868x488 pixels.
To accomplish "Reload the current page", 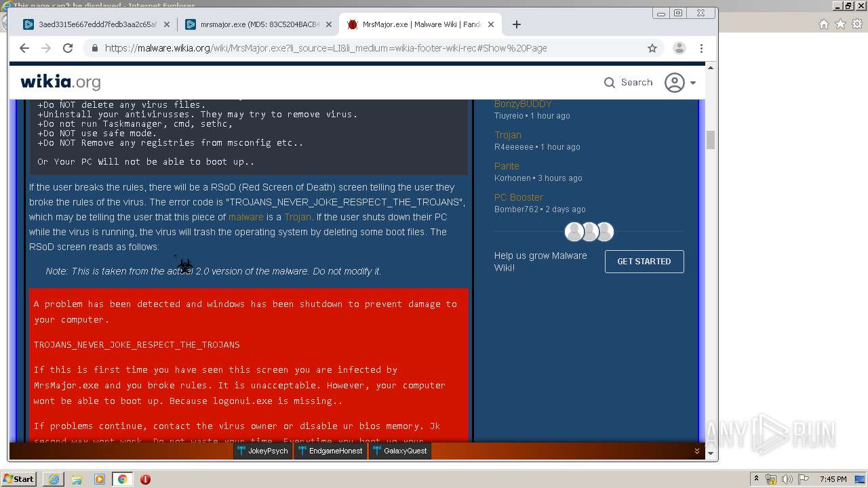I will [x=68, y=48].
